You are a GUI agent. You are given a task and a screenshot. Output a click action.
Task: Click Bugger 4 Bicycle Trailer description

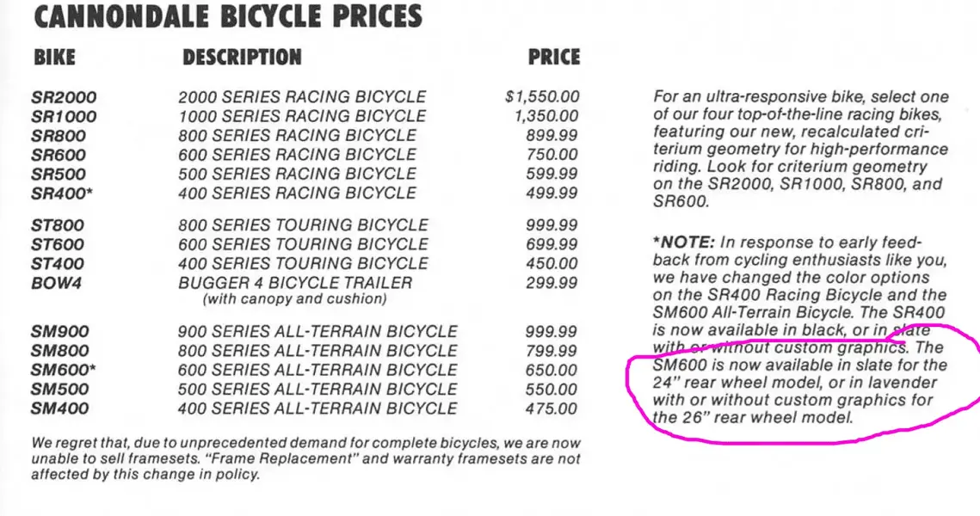pyautogui.click(x=295, y=283)
